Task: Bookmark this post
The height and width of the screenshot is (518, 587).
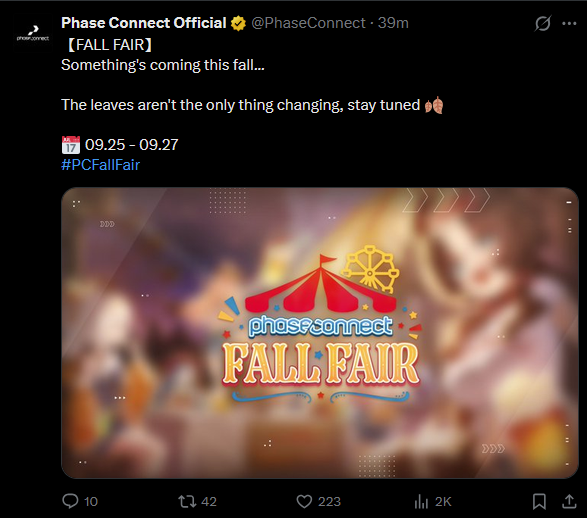Action: pos(539,501)
